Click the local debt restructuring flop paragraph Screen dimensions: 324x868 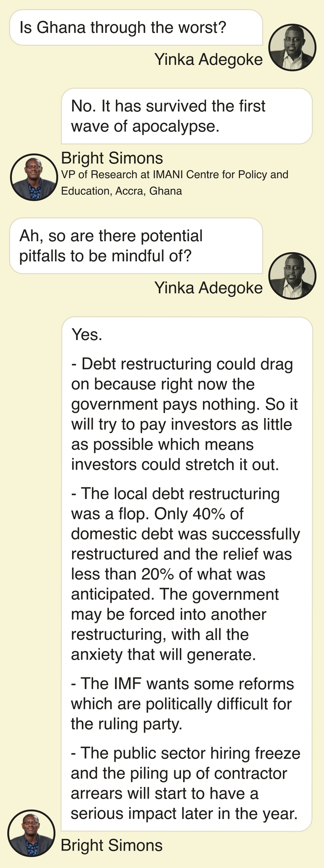click(x=185, y=574)
